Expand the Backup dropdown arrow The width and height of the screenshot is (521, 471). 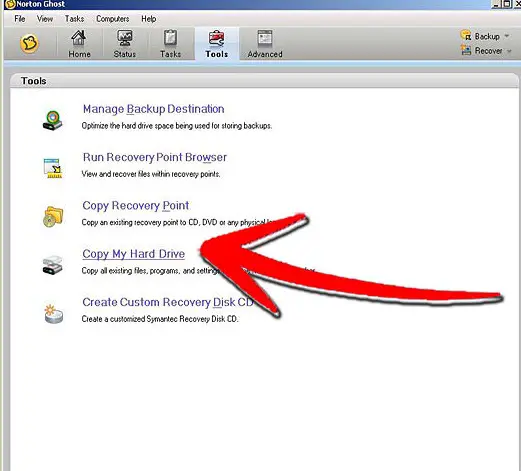[507, 36]
